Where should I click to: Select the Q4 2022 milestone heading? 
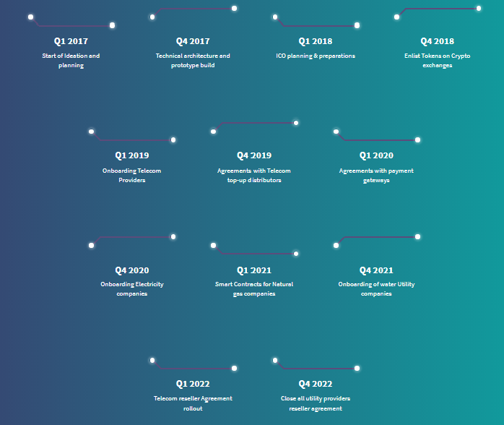316,384
